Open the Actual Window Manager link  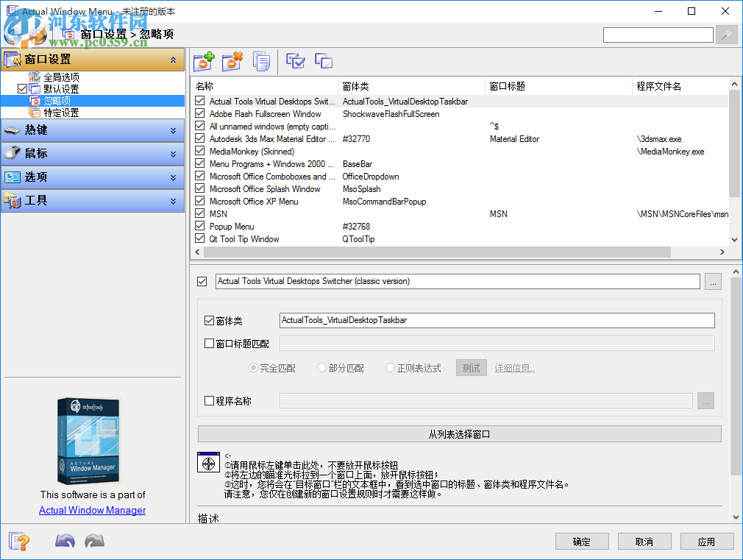(x=91, y=510)
